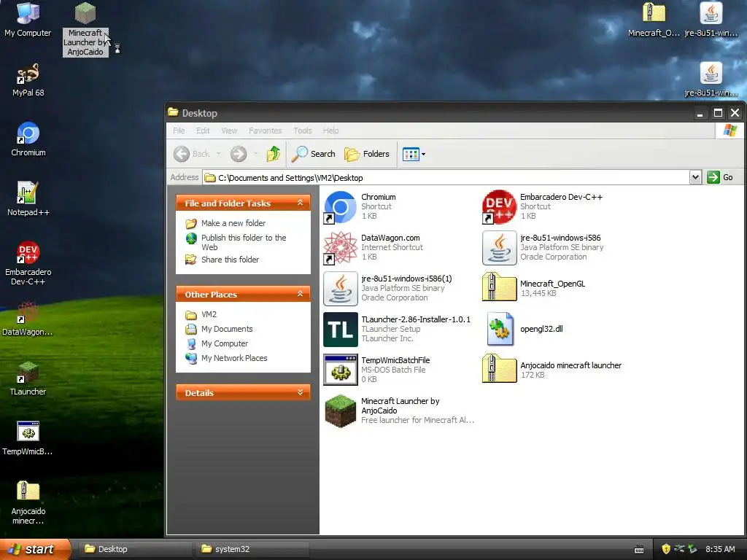The image size is (747, 560).
Task: Go to VM2 folder in Other Places
Action: click(x=201, y=314)
